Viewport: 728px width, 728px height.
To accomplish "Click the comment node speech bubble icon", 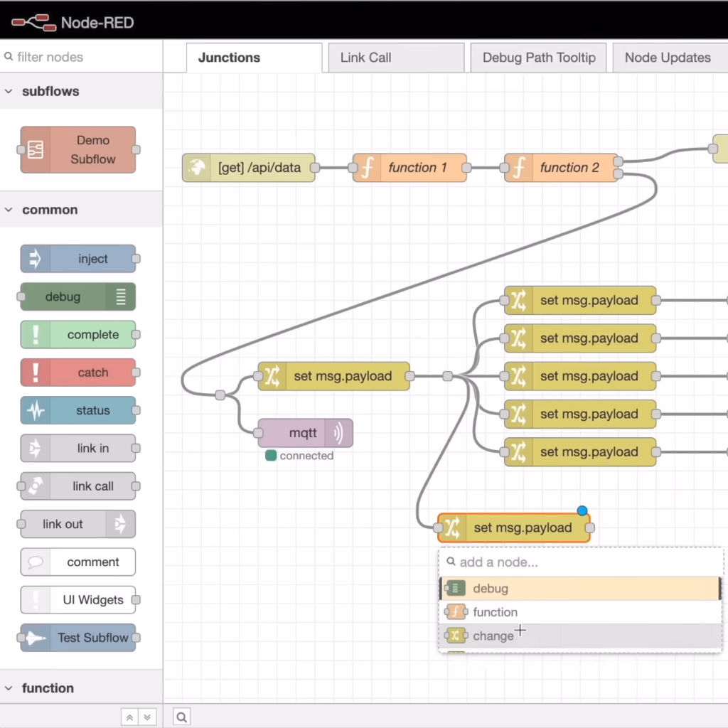I will click(35, 562).
